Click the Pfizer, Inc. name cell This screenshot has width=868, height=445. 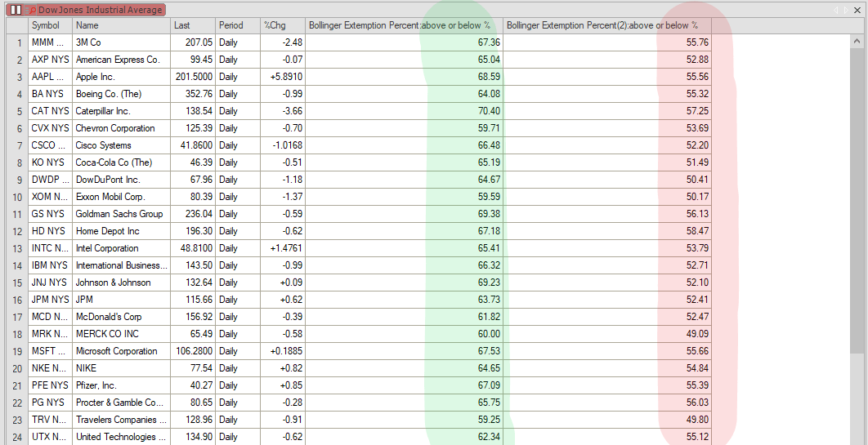point(121,385)
